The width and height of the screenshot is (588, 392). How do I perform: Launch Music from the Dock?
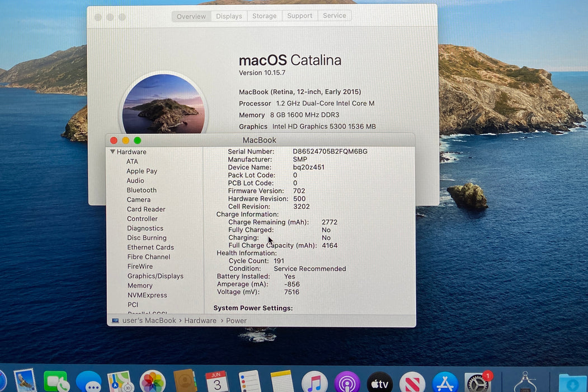click(x=314, y=382)
